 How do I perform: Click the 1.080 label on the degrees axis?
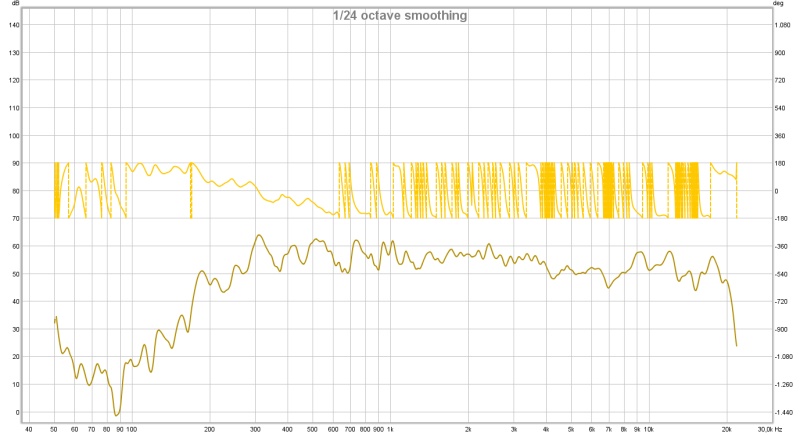(782, 25)
